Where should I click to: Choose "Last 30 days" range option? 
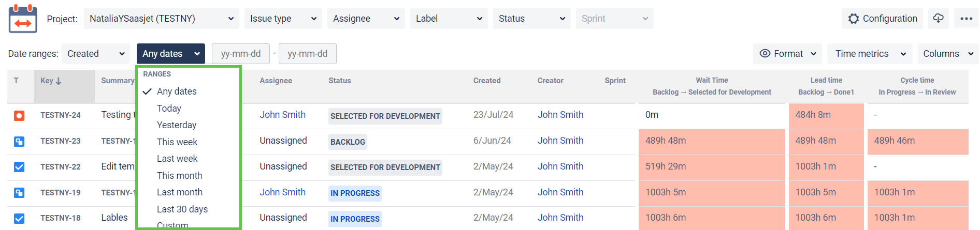182,209
